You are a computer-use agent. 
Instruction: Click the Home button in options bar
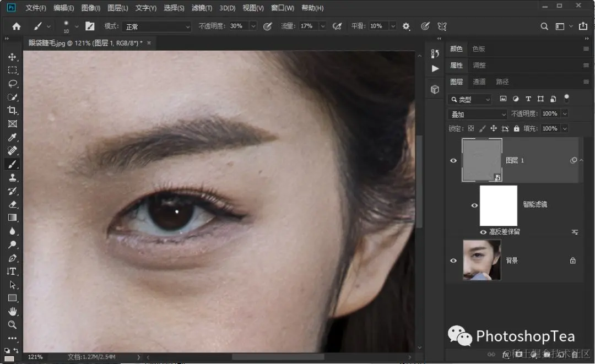coord(17,26)
